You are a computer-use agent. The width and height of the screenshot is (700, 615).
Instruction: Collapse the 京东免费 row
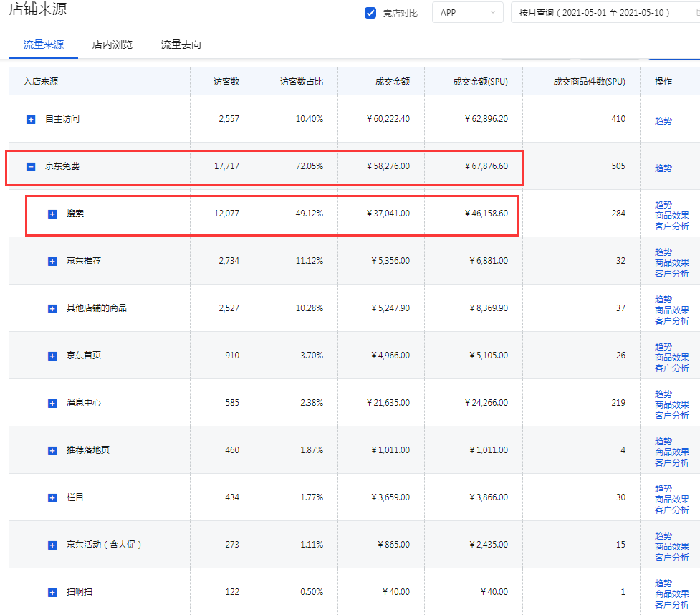[31, 167]
